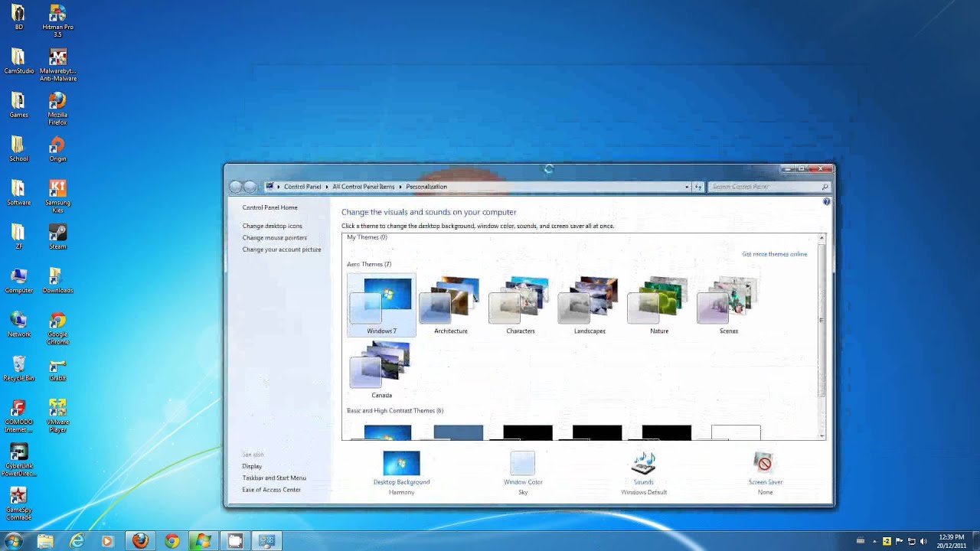Go back with the Back arrow button
980x551 pixels.
236,187
